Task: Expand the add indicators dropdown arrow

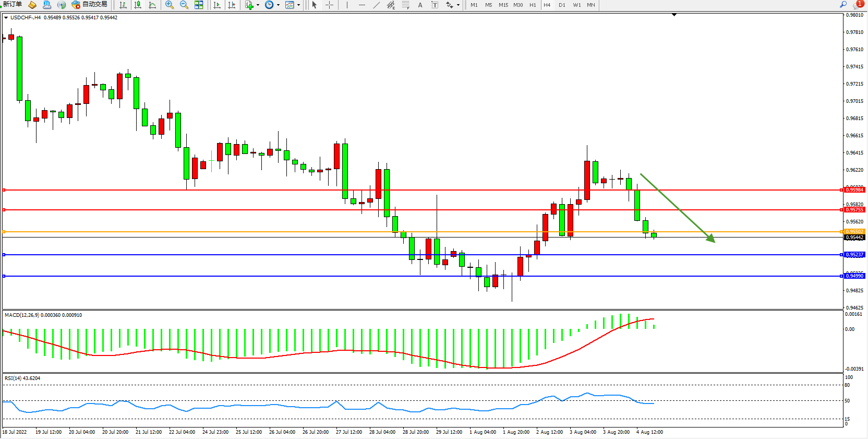Action: (x=258, y=5)
